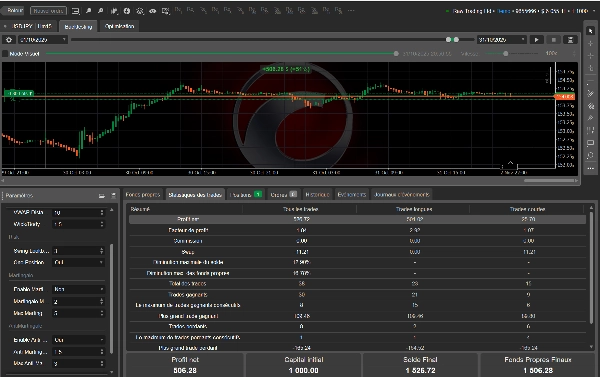Select the crosshair tool in right toolbar
600x377 pixels.
590,43
